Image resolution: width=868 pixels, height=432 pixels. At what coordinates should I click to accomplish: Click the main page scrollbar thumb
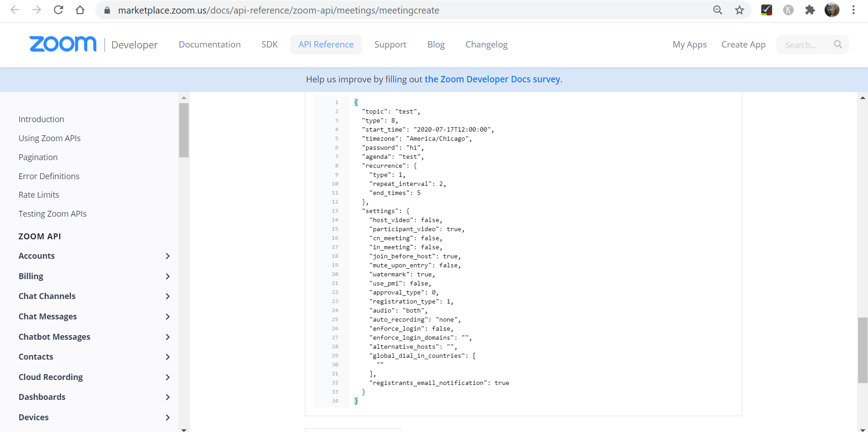pyautogui.click(x=863, y=350)
